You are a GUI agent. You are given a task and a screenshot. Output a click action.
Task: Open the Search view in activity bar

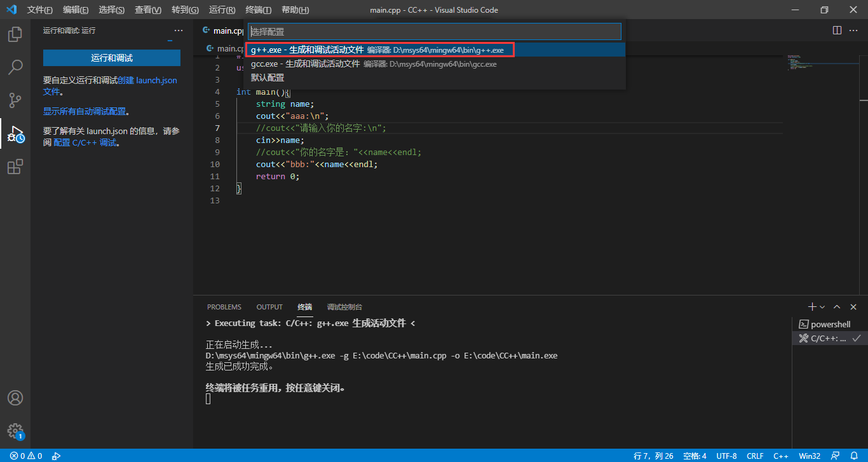[15, 67]
